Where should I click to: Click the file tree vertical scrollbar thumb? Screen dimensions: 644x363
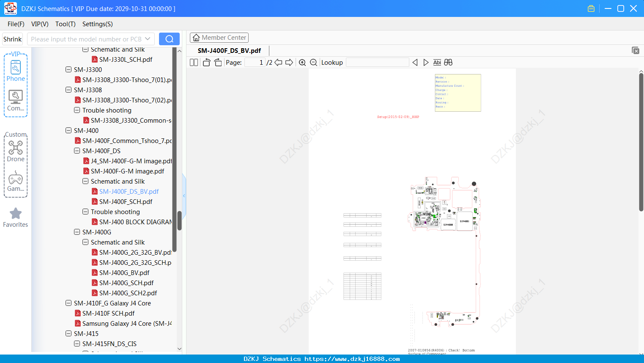(179, 220)
